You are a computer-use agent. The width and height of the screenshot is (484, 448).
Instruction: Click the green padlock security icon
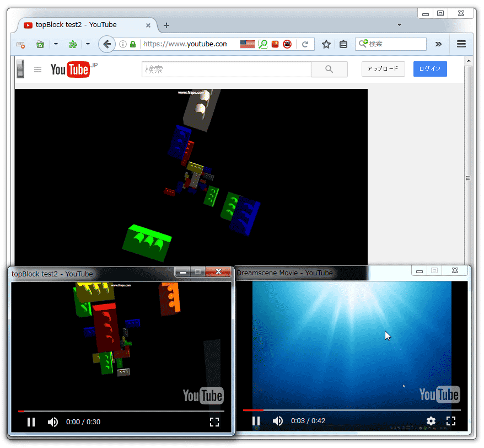point(133,44)
